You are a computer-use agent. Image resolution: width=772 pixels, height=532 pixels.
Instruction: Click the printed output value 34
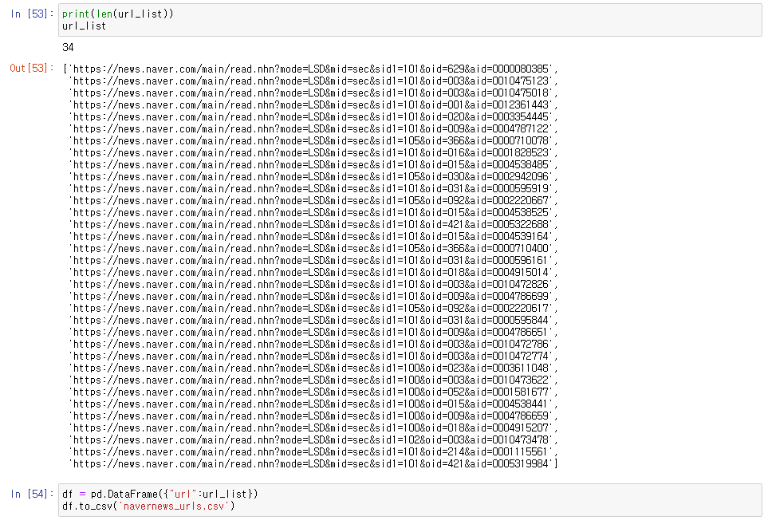pyautogui.click(x=68, y=48)
